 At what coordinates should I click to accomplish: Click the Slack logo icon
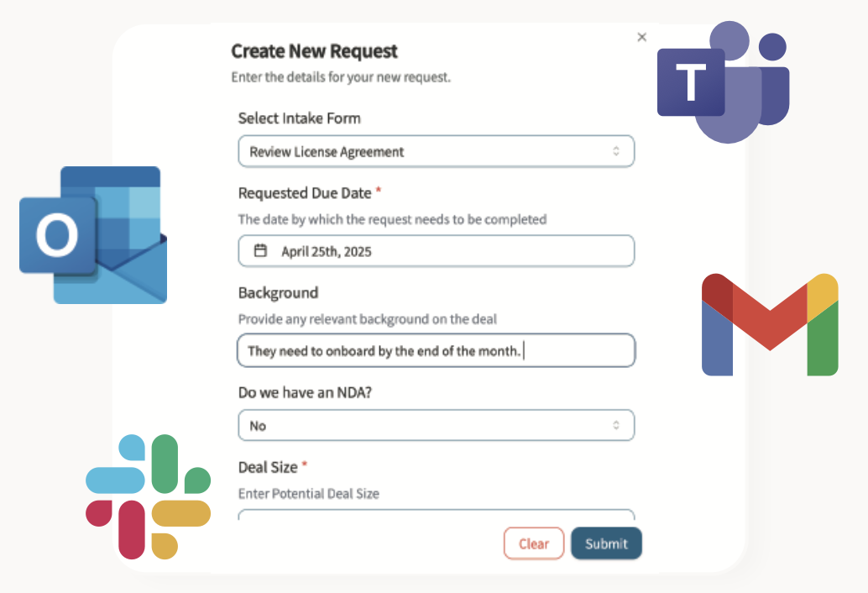point(148,496)
